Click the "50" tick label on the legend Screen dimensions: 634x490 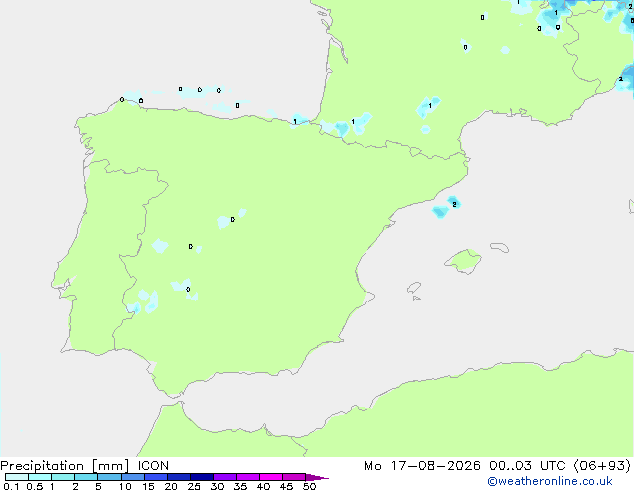pyautogui.click(x=310, y=486)
